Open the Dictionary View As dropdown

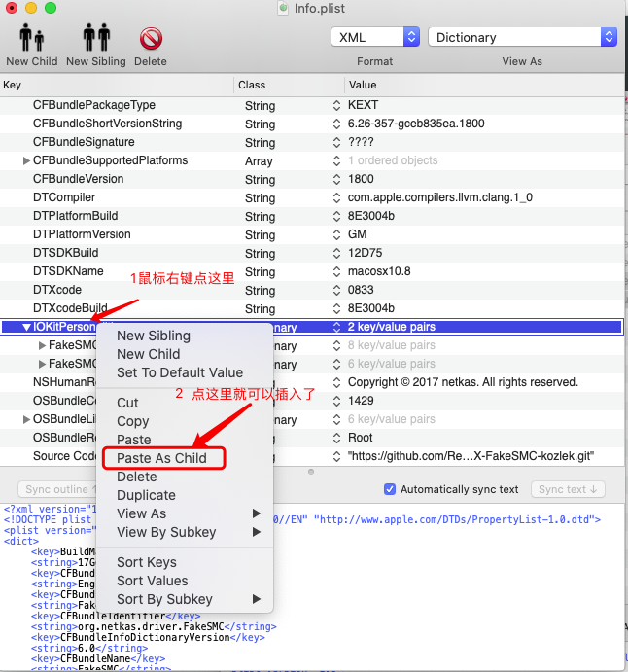coord(523,37)
